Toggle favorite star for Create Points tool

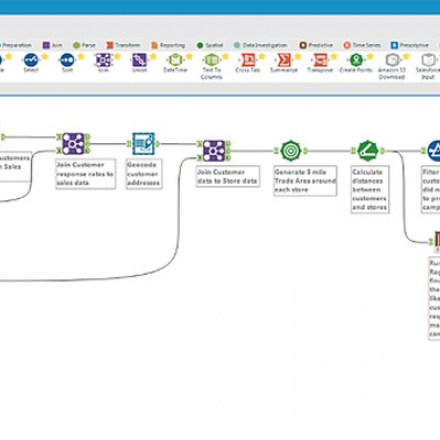[x=370, y=57]
